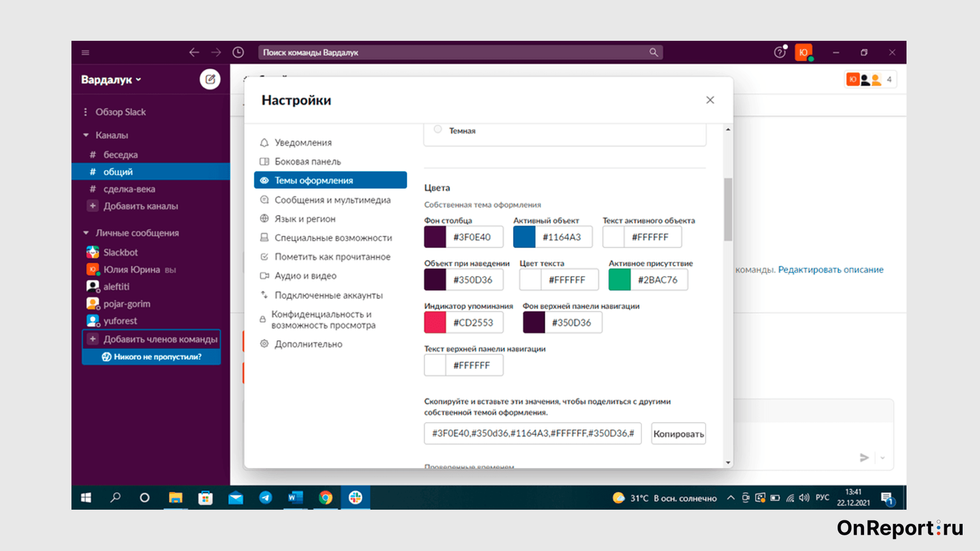Click the send message arrow icon

(864, 458)
